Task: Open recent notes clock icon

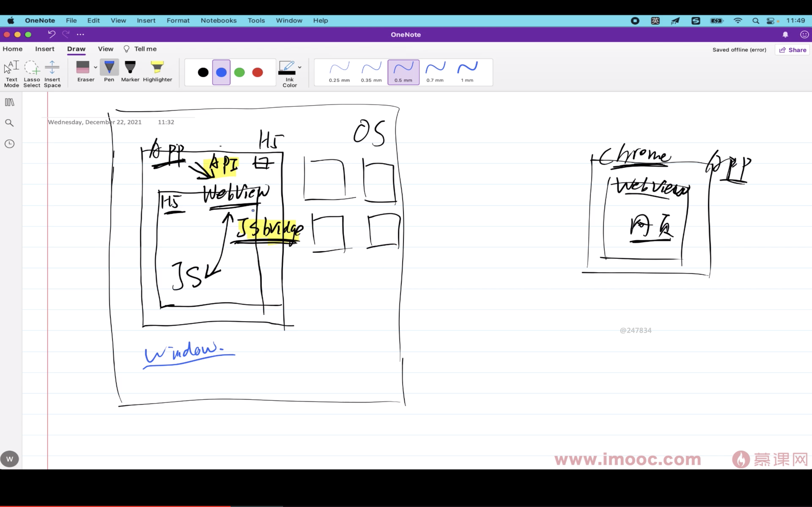Action: [x=9, y=144]
